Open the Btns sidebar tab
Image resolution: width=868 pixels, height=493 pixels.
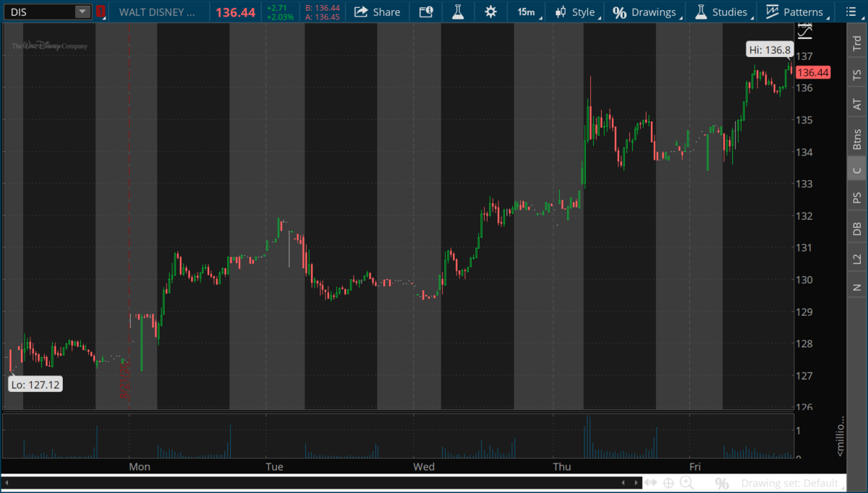point(857,138)
